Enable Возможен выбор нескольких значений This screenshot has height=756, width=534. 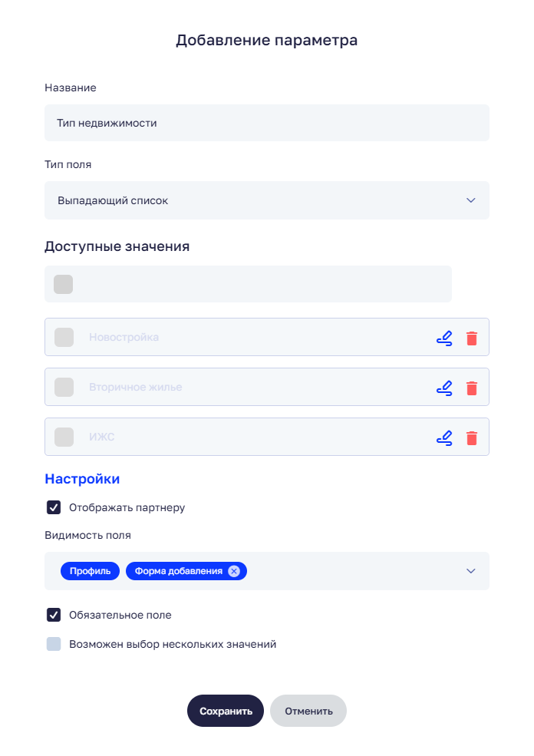coord(54,645)
